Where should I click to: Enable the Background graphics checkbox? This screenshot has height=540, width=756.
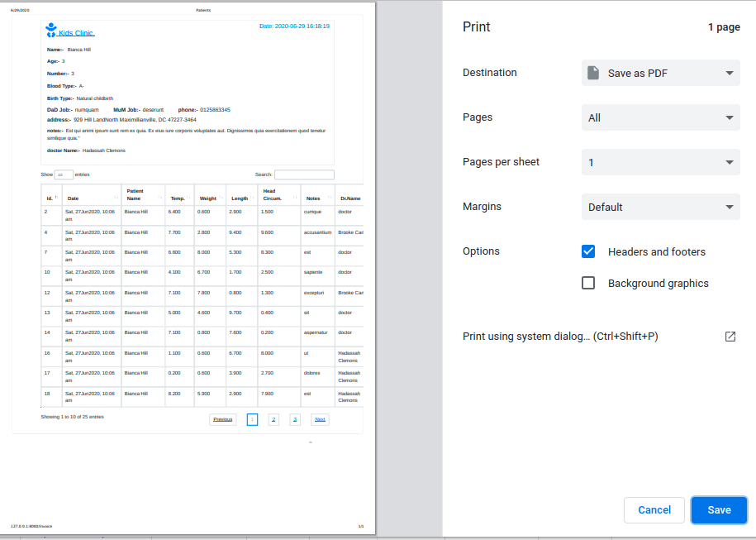[x=588, y=283]
